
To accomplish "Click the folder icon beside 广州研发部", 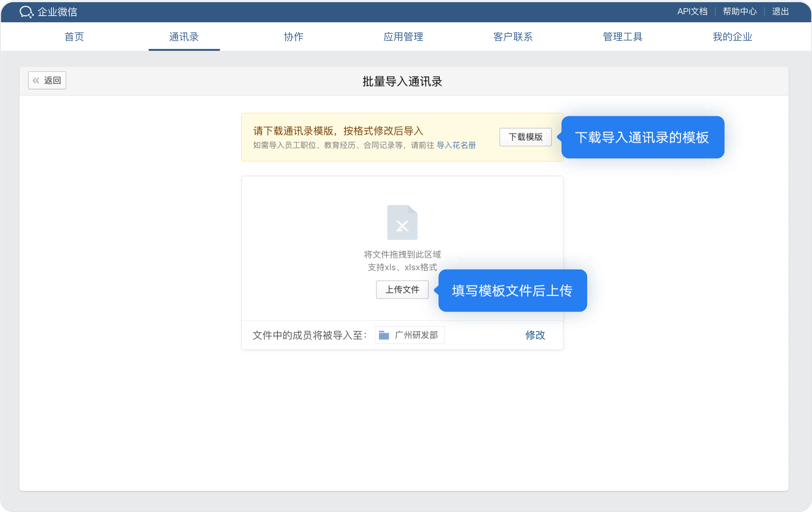I will coord(384,335).
